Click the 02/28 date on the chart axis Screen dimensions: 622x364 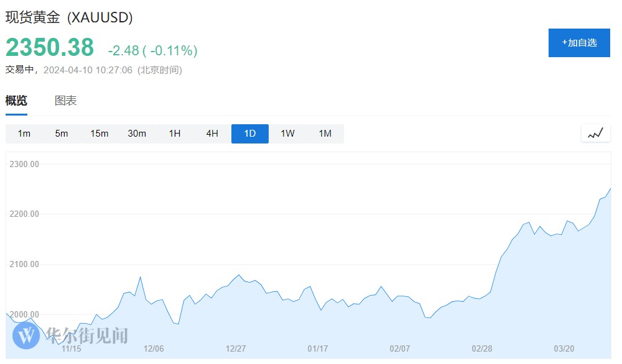tap(482, 348)
